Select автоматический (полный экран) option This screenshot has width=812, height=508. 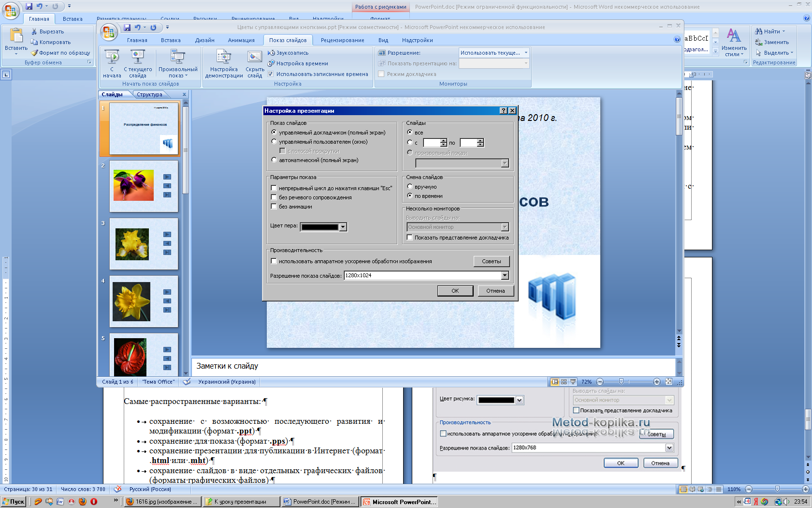[274, 160]
